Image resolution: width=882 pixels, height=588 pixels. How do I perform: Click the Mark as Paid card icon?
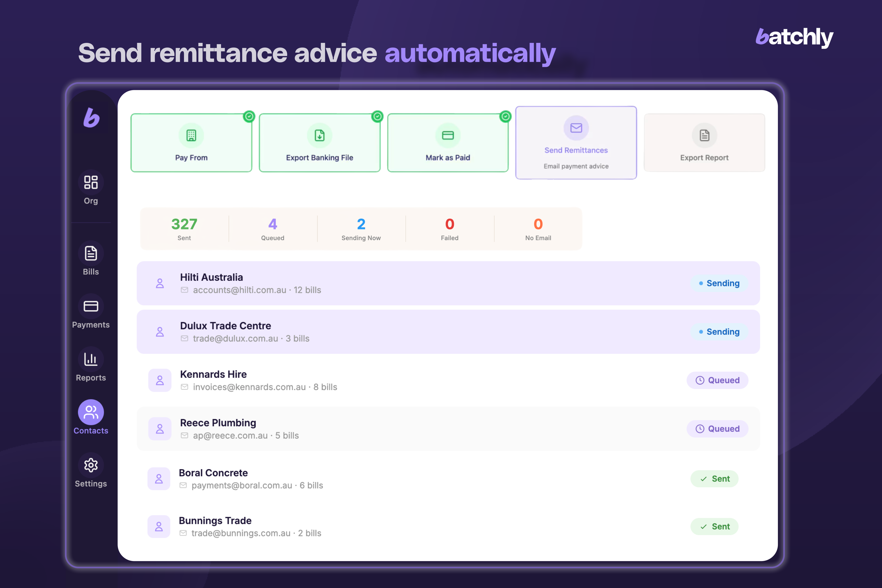tap(448, 135)
